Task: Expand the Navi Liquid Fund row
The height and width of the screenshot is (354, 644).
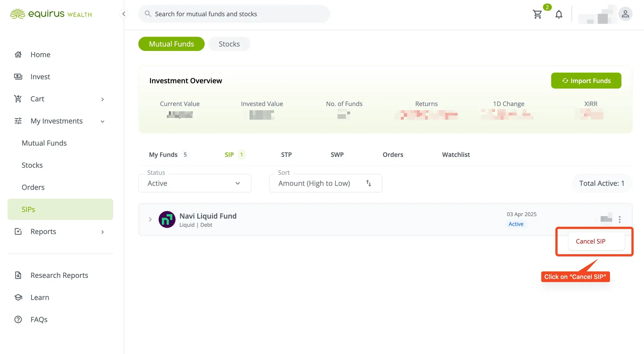Action: [150, 219]
